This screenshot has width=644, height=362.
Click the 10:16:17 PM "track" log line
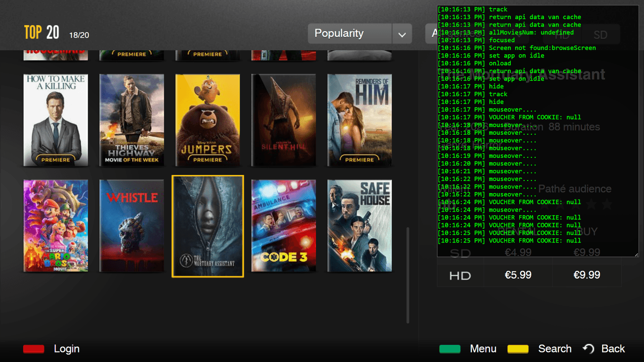tap(472, 94)
